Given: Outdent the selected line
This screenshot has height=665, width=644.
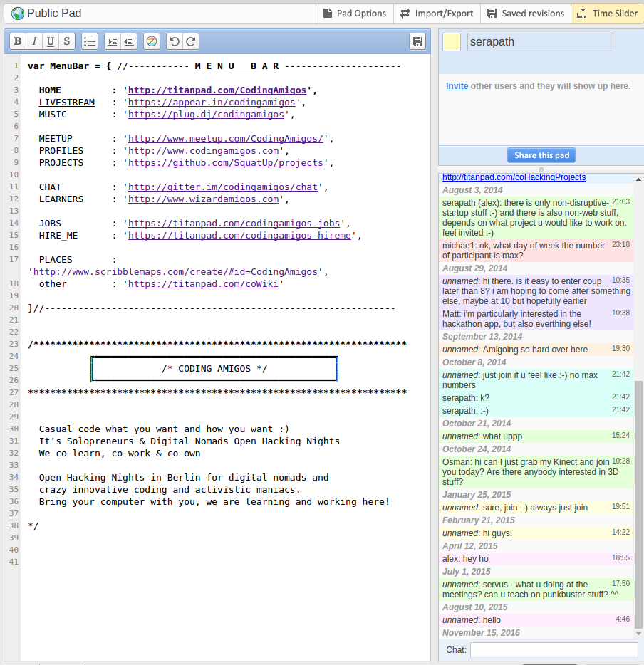Looking at the screenshot, I should click(129, 41).
